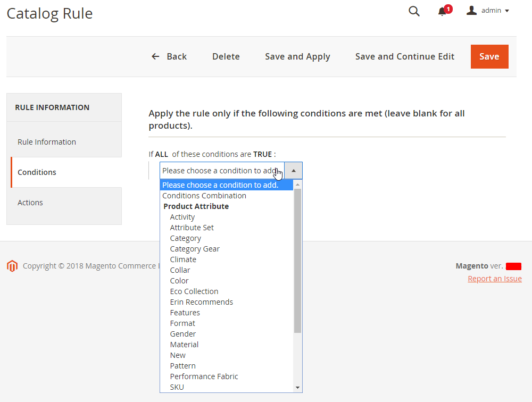Click the Magento logo in footer
Screen dimensions: 532x402
[12, 266]
